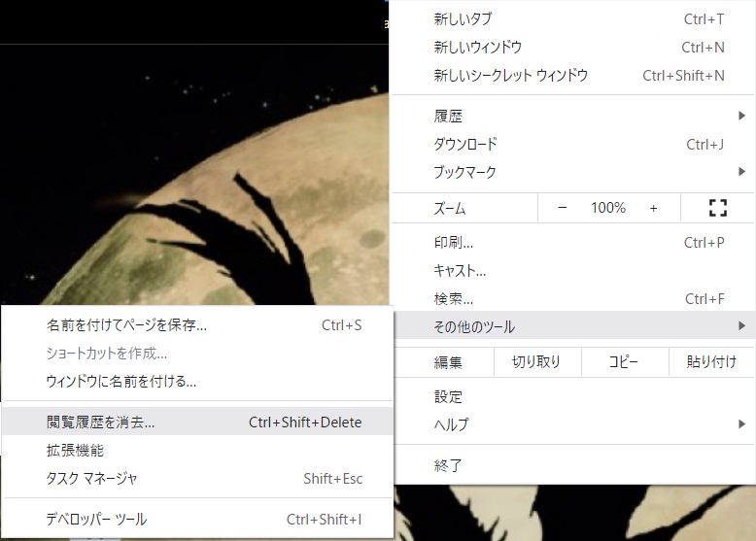Screen dimensions: 756x541
Task: Open デベロッパー ツール
Action: click(x=197, y=520)
